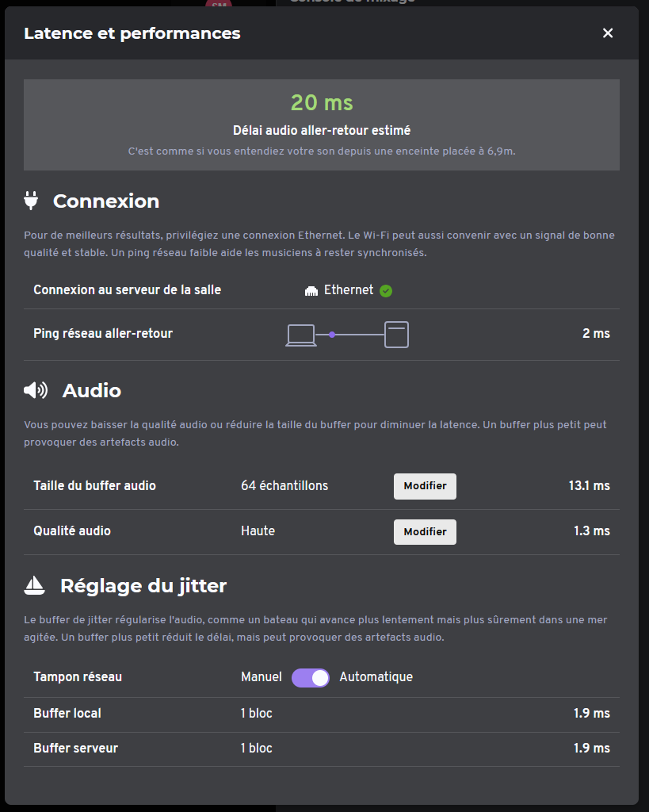Click the purple dot on ping line

click(x=332, y=335)
